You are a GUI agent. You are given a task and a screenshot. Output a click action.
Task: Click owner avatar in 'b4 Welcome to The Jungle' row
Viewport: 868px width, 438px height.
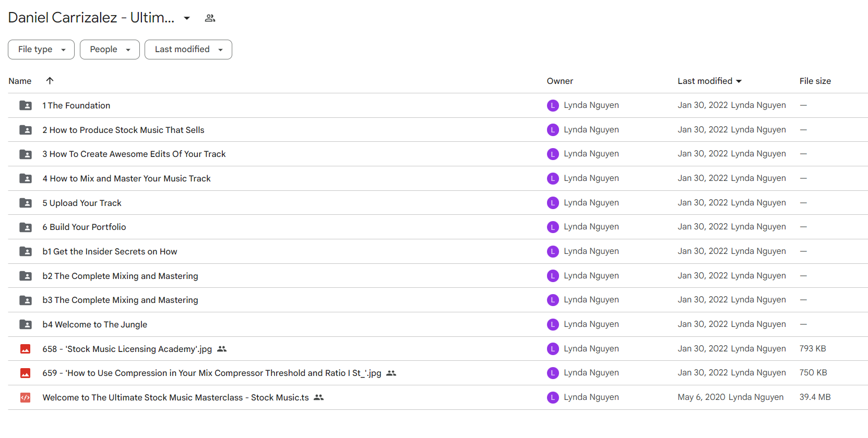553,324
